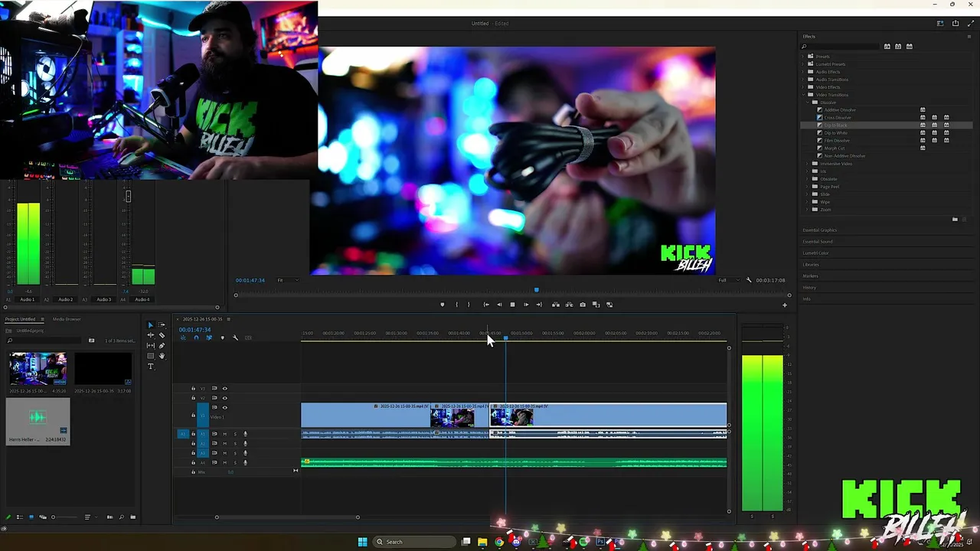Step back one frame
Image resolution: width=980 pixels, height=551 pixels.
click(499, 305)
